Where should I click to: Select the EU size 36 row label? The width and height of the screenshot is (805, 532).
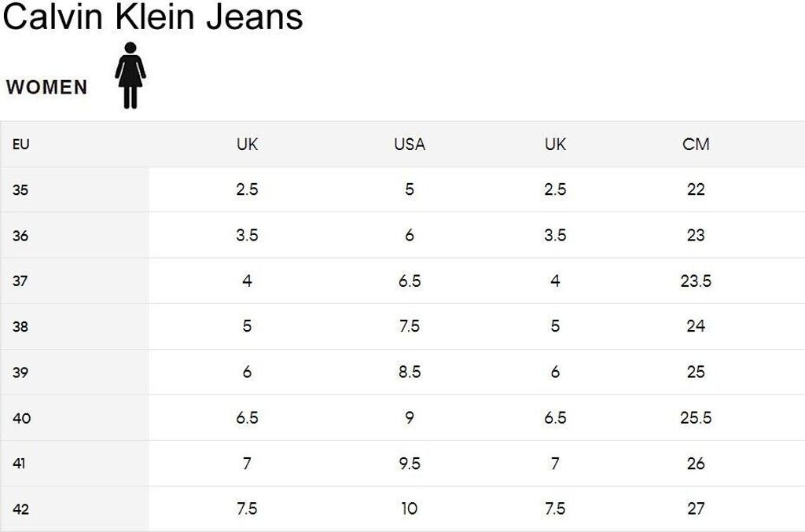pyautogui.click(x=20, y=236)
